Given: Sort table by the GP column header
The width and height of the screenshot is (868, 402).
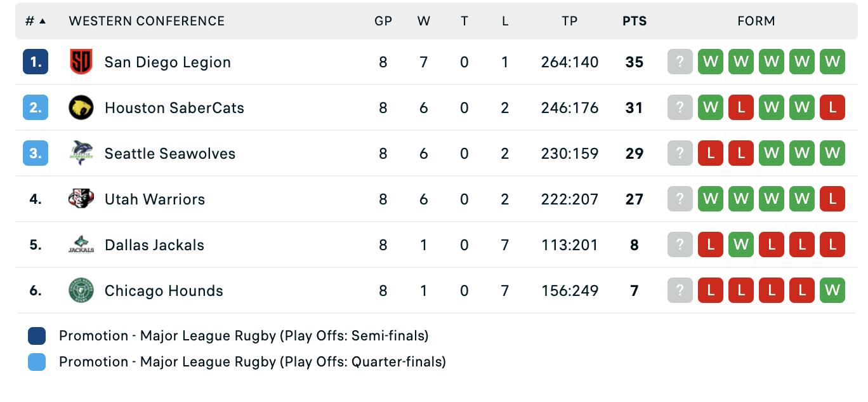Looking at the screenshot, I should pyautogui.click(x=383, y=21).
